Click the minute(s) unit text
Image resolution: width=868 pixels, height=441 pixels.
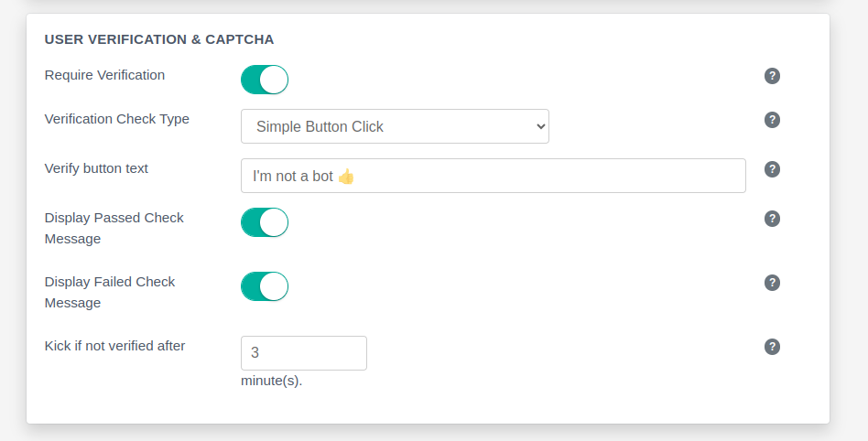[271, 381]
